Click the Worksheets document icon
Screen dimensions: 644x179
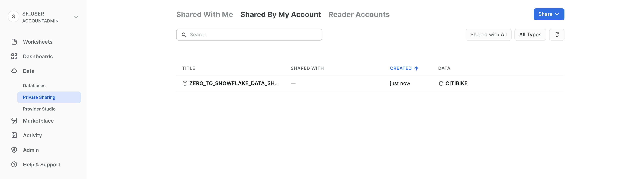[x=14, y=42]
